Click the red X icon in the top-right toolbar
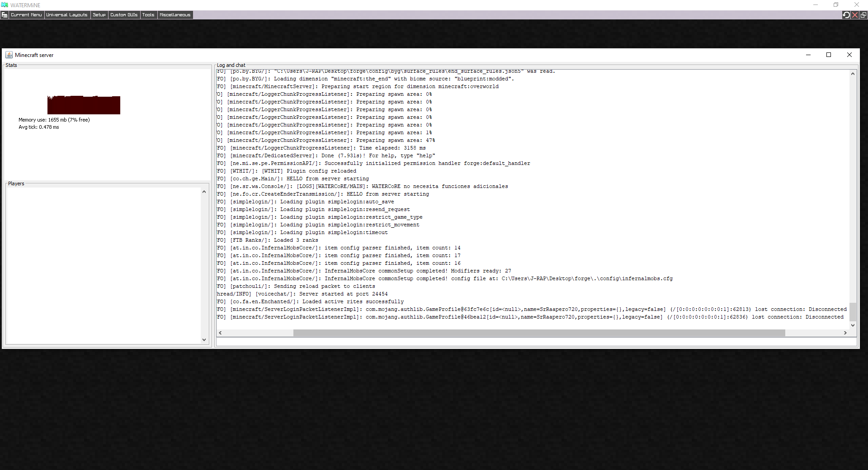 (855, 15)
